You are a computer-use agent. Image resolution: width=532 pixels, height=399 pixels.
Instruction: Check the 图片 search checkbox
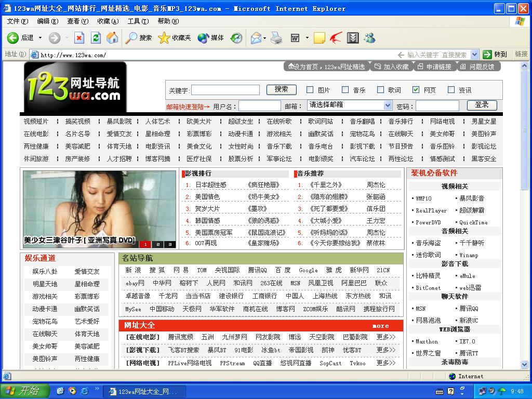[x=310, y=89]
